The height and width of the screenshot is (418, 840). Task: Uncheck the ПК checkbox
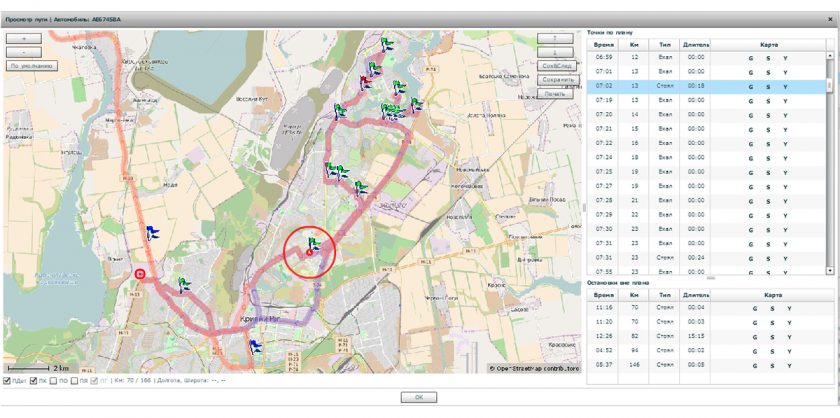click(32, 381)
